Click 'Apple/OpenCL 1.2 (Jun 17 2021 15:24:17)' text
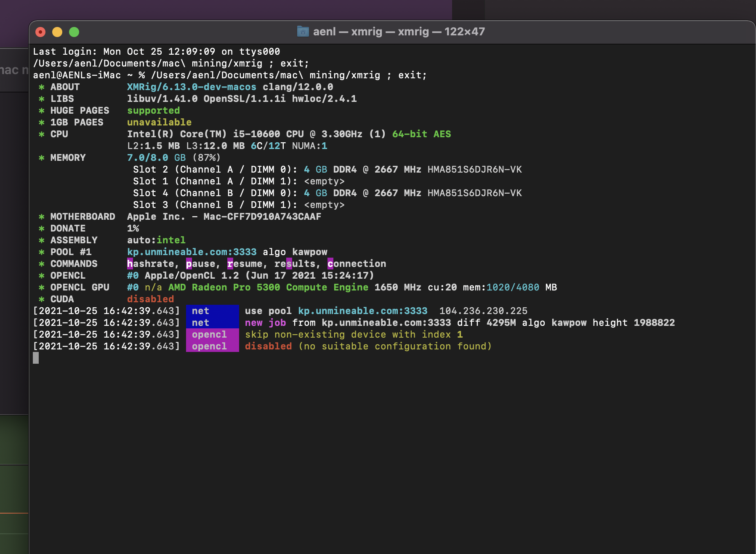Viewport: 756px width, 554px height. click(259, 276)
